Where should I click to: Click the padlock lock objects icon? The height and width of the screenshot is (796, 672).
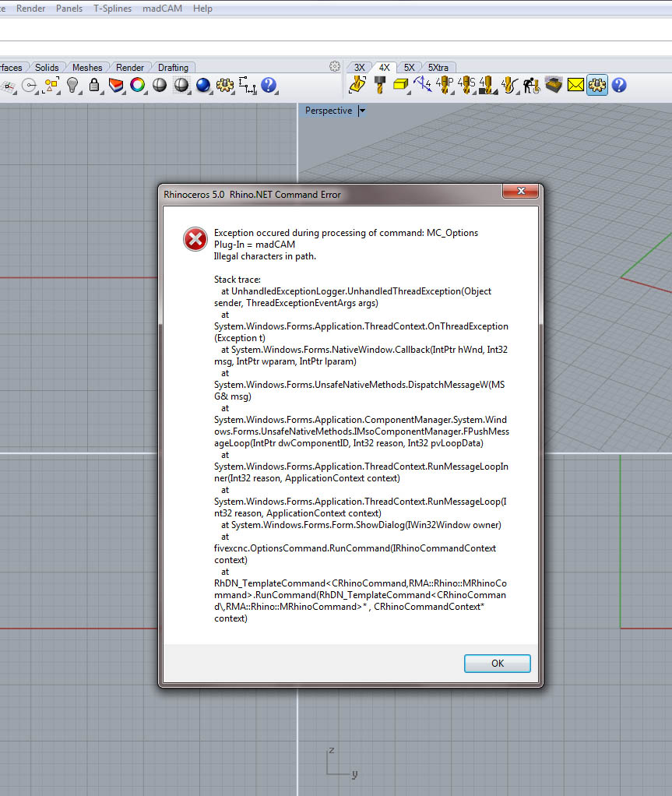(x=94, y=86)
